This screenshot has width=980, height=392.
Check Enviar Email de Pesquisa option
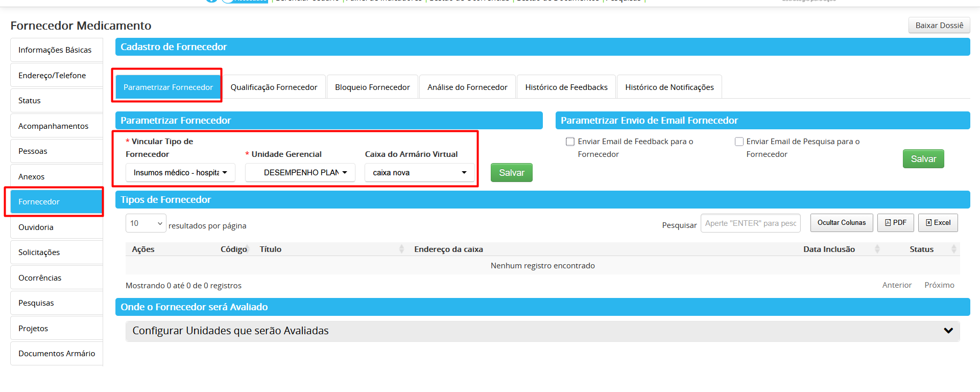pos(738,142)
